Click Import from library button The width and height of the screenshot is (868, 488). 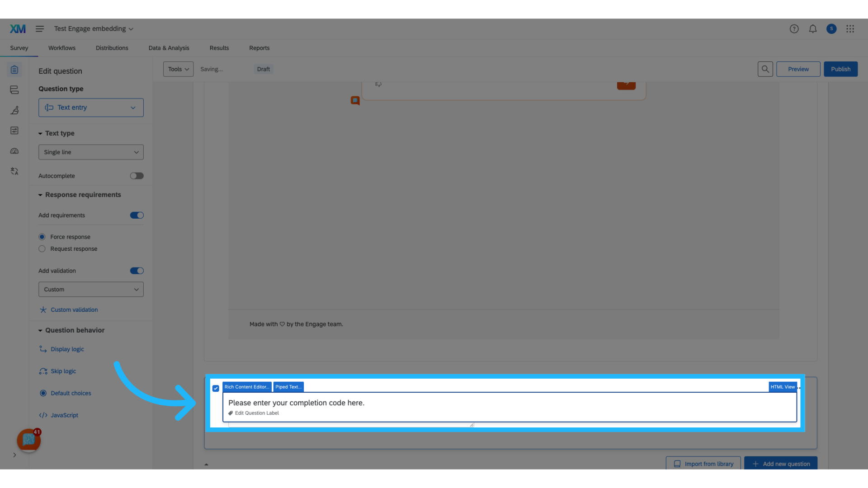[703, 464]
